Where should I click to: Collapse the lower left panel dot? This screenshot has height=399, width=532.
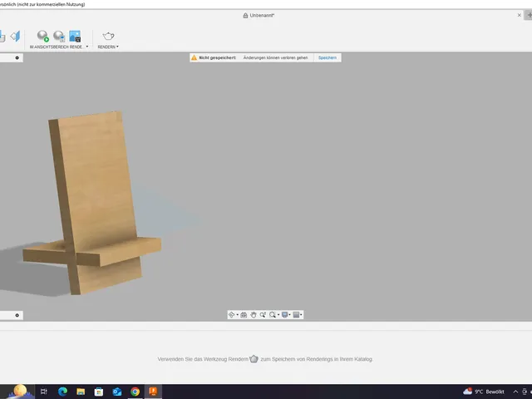point(17,315)
